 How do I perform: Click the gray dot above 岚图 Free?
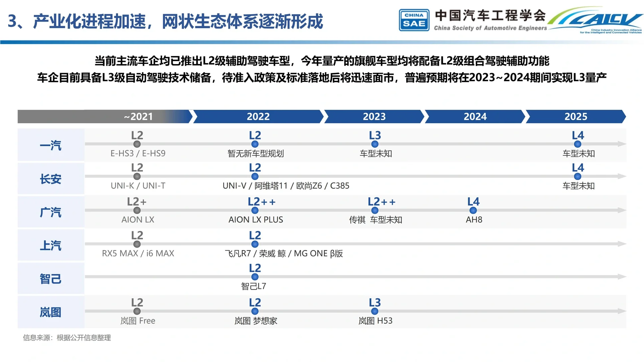137,311
